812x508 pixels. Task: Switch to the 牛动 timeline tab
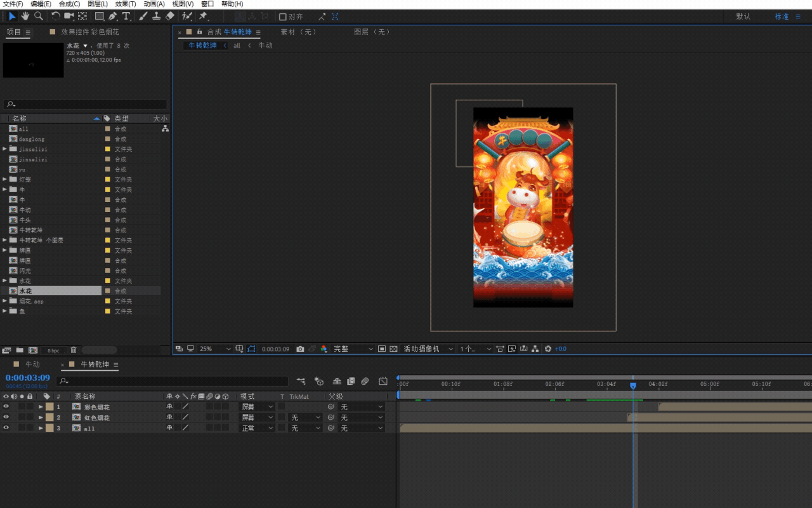[32, 364]
